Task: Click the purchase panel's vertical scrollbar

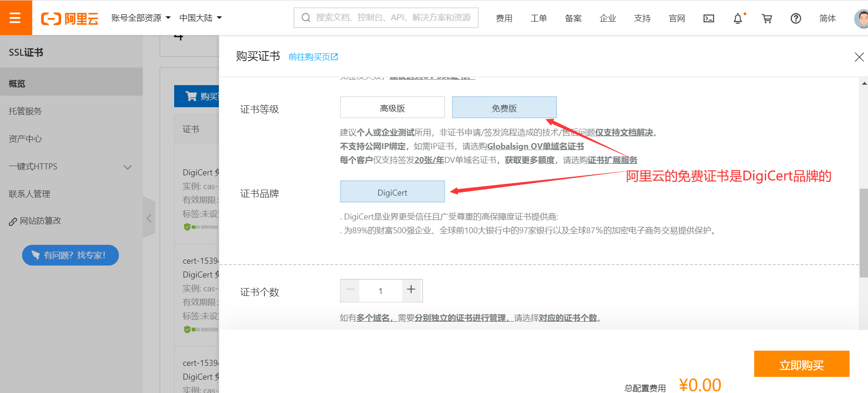Action: pyautogui.click(x=863, y=232)
